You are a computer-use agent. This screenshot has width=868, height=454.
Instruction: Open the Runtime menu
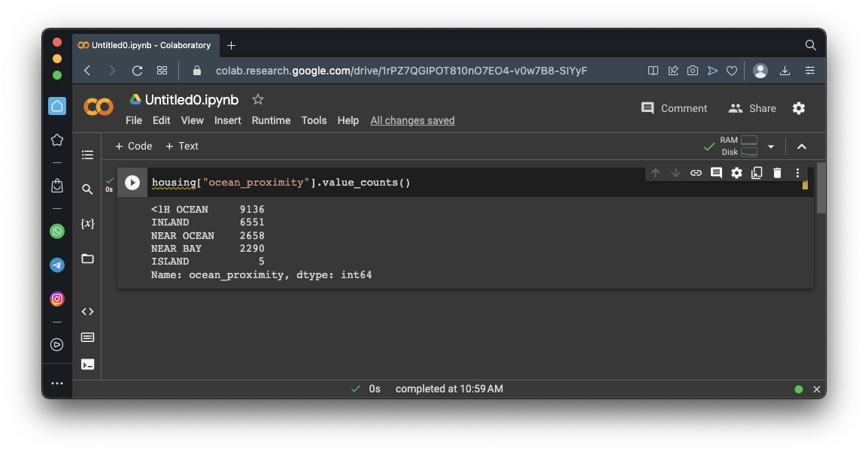[x=271, y=120]
